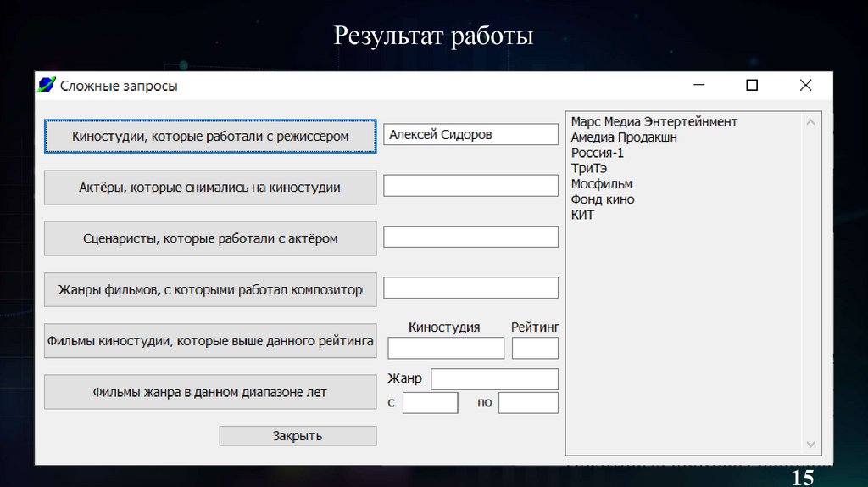The height and width of the screenshot is (487, 868).
Task: Click the planet app icon in title bar
Action: 47,85
